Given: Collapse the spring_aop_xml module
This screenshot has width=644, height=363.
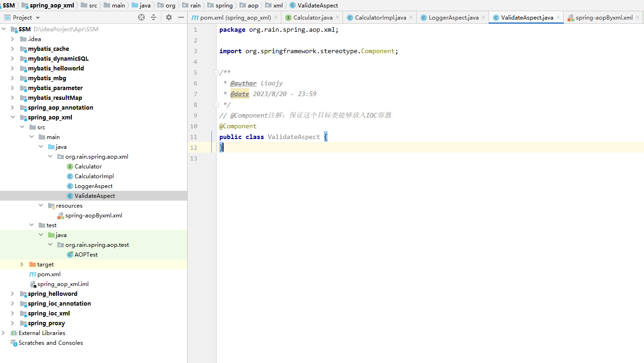Looking at the screenshot, I should coord(13,117).
